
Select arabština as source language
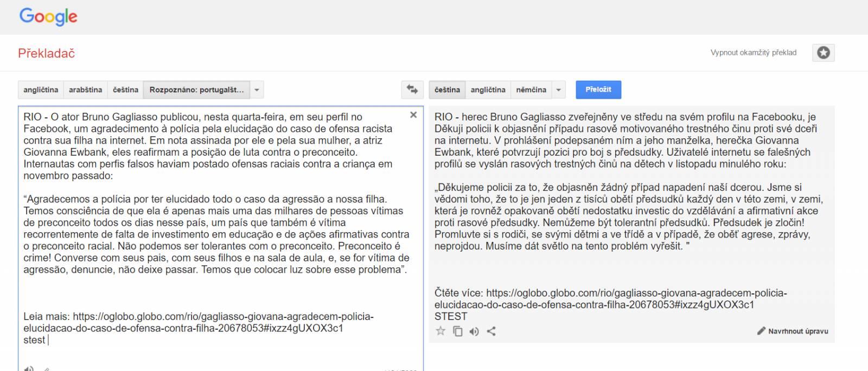point(85,89)
